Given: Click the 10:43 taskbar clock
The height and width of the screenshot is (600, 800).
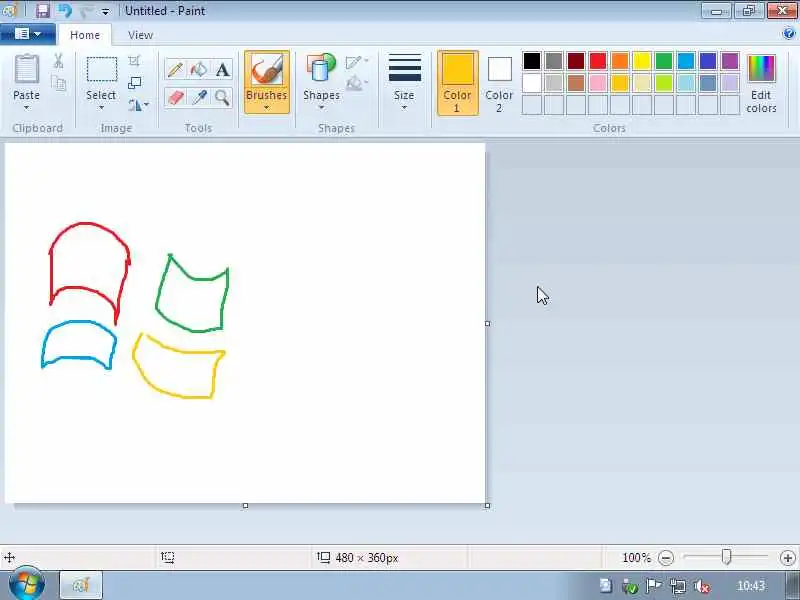Looking at the screenshot, I should pos(751,586).
